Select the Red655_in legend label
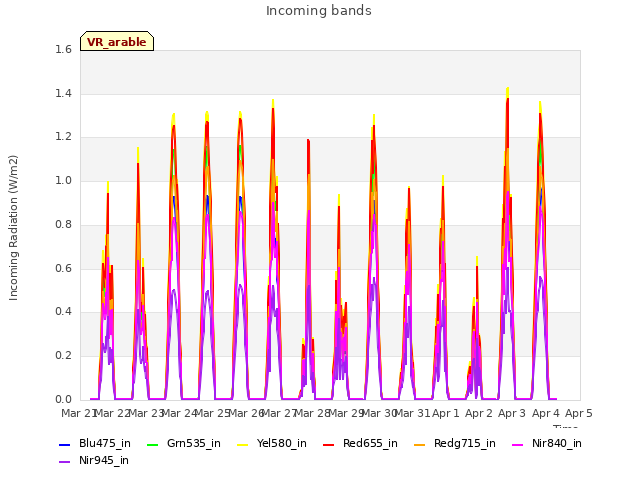Screen dimensions: 640x480 (370, 444)
